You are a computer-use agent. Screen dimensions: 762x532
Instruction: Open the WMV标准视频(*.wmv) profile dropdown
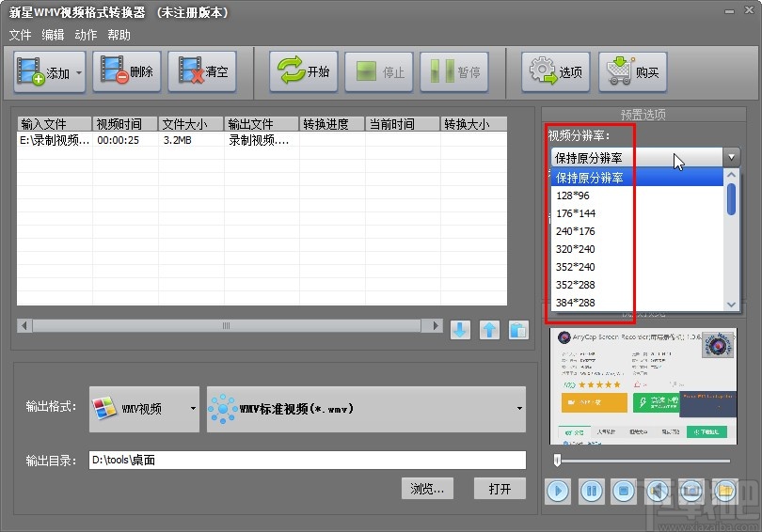(366, 409)
